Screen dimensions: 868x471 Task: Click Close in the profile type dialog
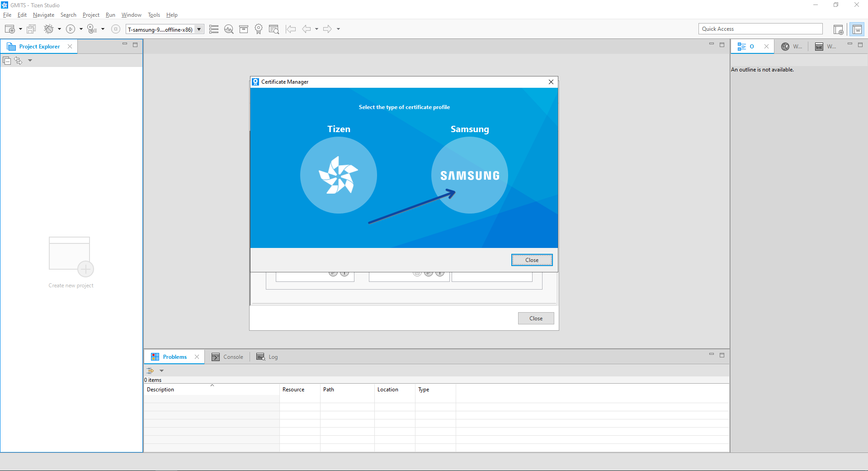pyautogui.click(x=532, y=260)
